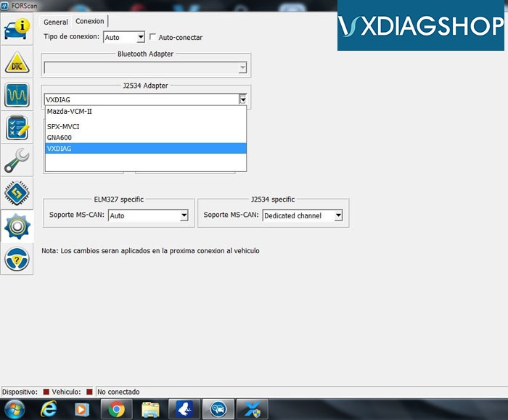Open the oscilloscope graph section
This screenshot has height=420, width=508.
coord(16,94)
